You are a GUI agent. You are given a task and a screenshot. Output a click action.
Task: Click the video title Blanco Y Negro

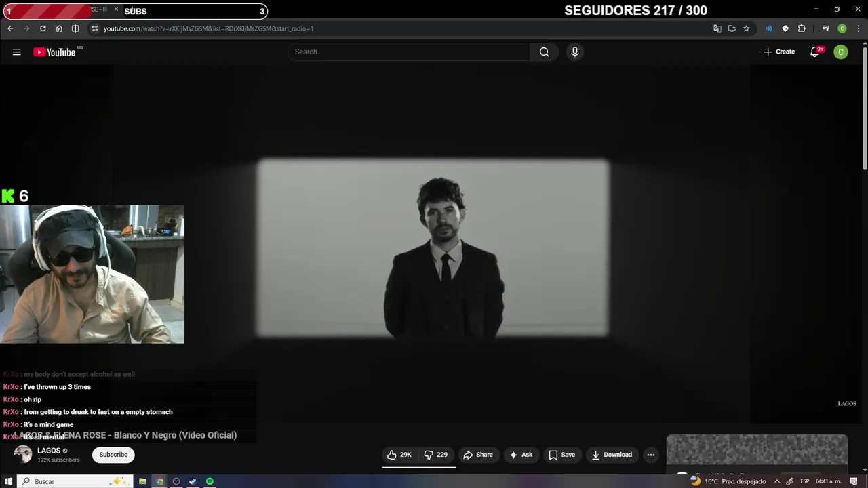click(175, 435)
